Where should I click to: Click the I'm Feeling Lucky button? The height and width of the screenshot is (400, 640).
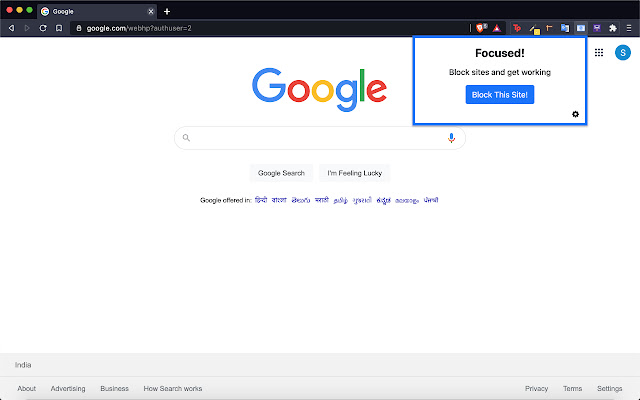[354, 173]
